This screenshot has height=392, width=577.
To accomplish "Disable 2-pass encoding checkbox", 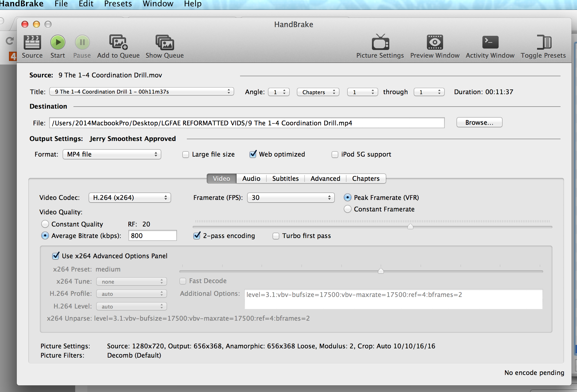I will pyautogui.click(x=197, y=236).
